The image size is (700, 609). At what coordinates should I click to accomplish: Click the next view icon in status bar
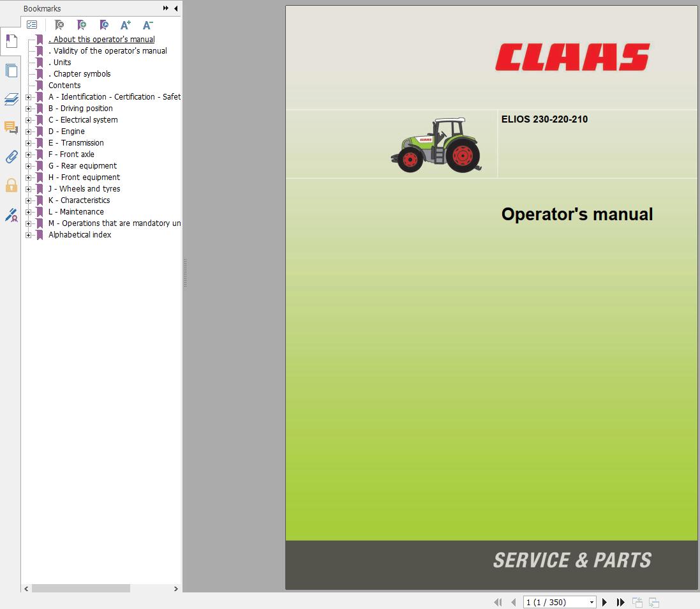pos(654,603)
